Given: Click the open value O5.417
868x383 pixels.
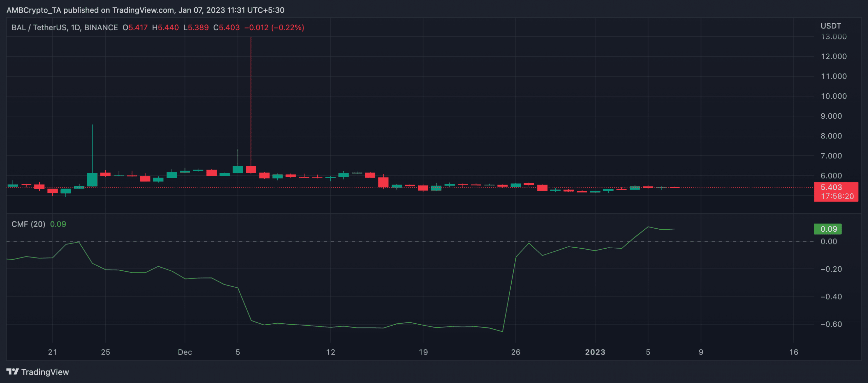Looking at the screenshot, I should coord(135,27).
